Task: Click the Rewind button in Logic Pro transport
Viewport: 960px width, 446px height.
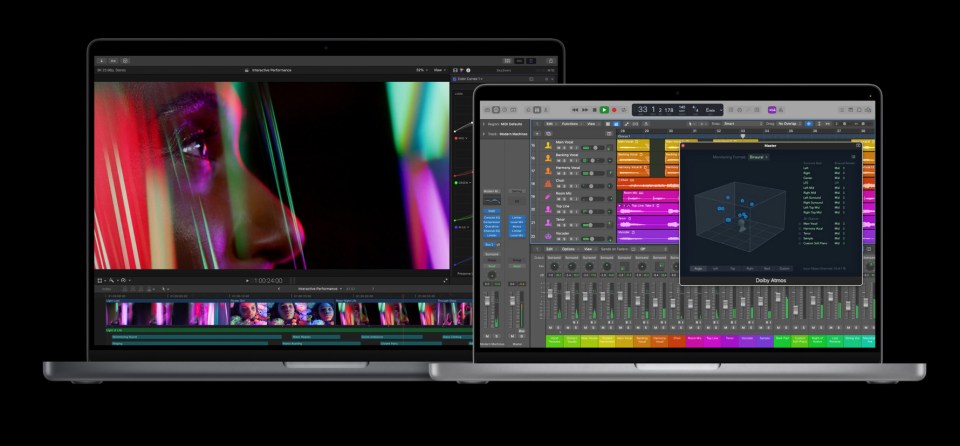Action: coord(575,110)
